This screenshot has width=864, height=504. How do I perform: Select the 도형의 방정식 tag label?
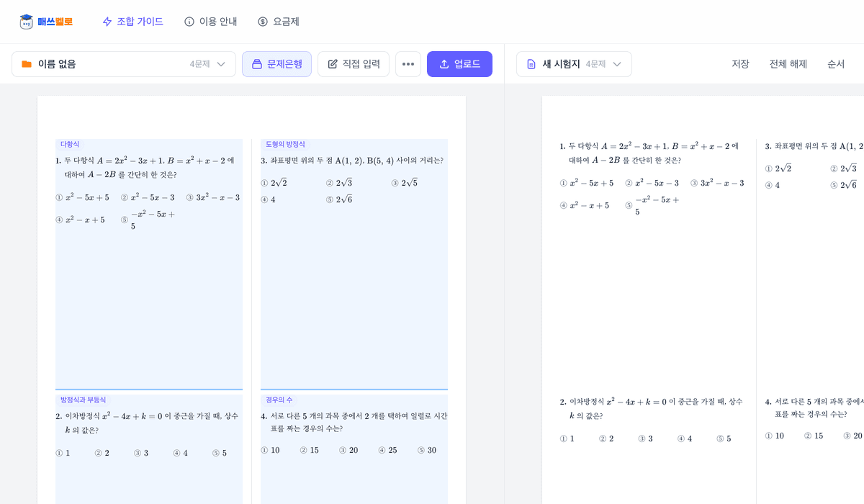point(285,144)
